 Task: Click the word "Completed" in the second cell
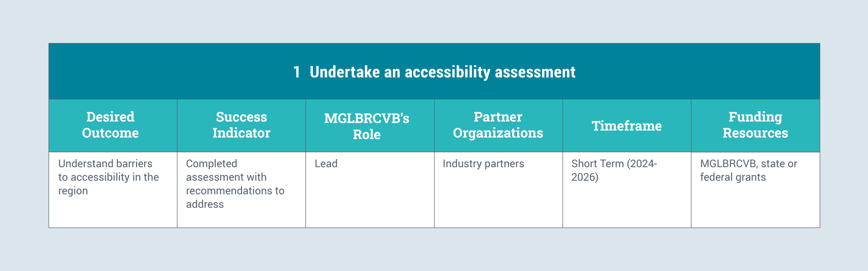click(x=212, y=164)
